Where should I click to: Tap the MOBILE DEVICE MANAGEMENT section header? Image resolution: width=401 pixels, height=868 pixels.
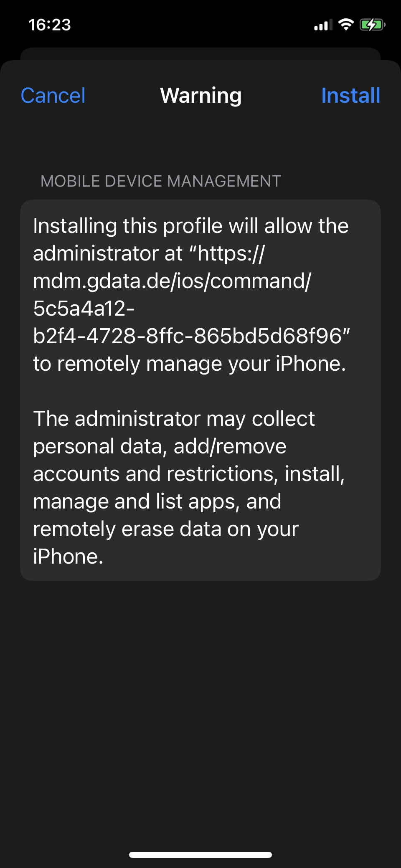point(161,181)
